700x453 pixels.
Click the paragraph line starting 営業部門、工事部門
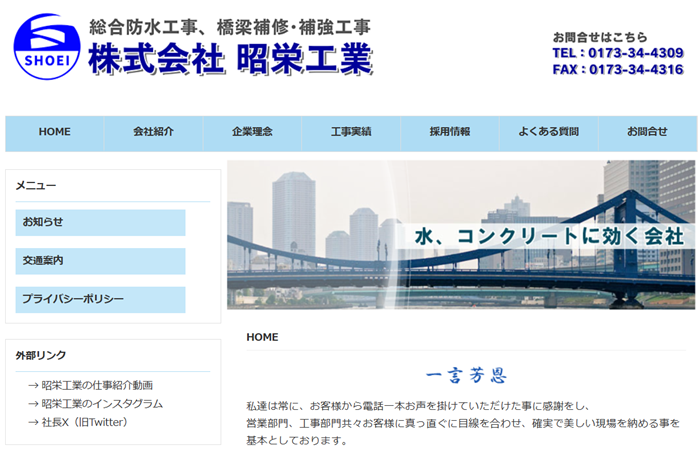[463, 423]
